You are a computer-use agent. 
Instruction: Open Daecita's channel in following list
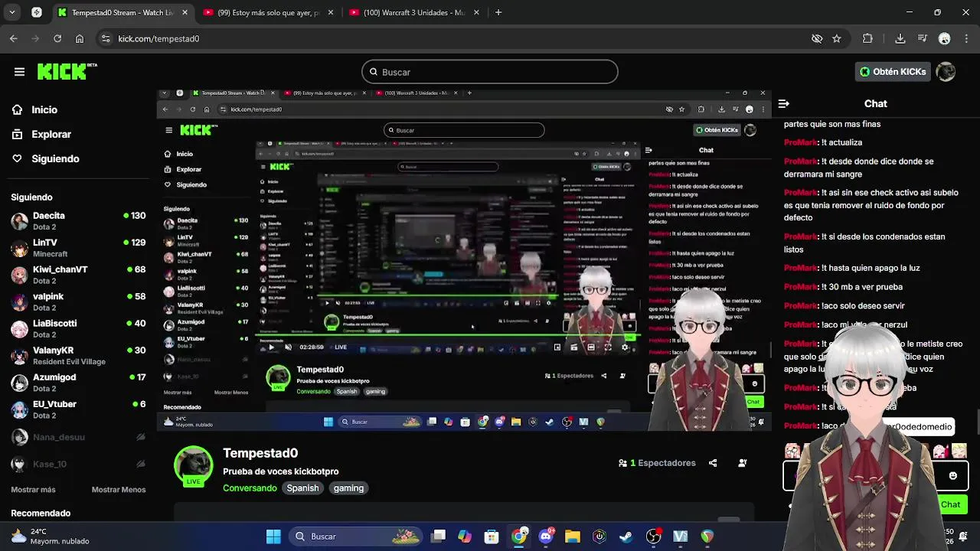77,221
